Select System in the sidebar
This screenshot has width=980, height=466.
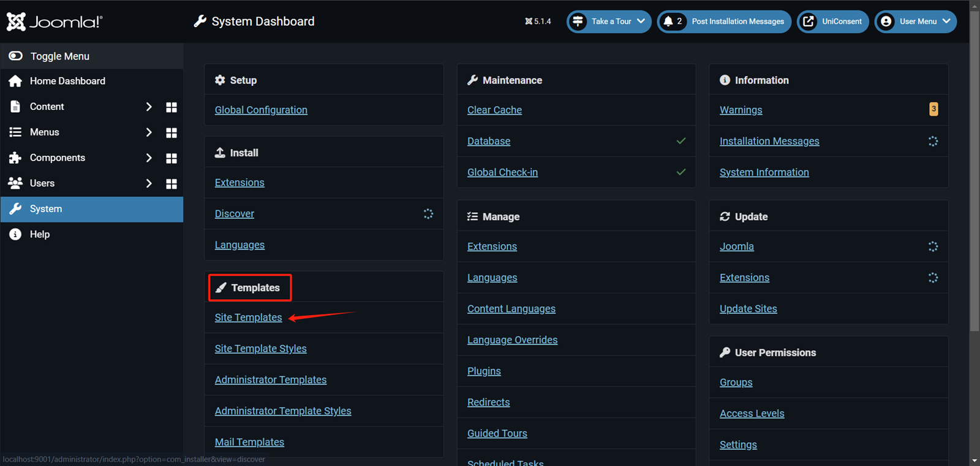[x=92, y=209]
